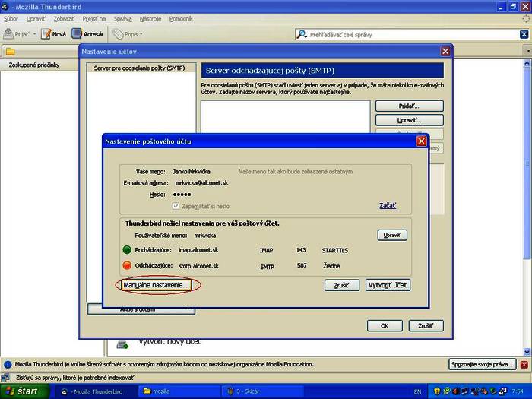Click Thunderbird activity throbber icon
The width and height of the screenshot is (532, 399).
pos(526,19)
